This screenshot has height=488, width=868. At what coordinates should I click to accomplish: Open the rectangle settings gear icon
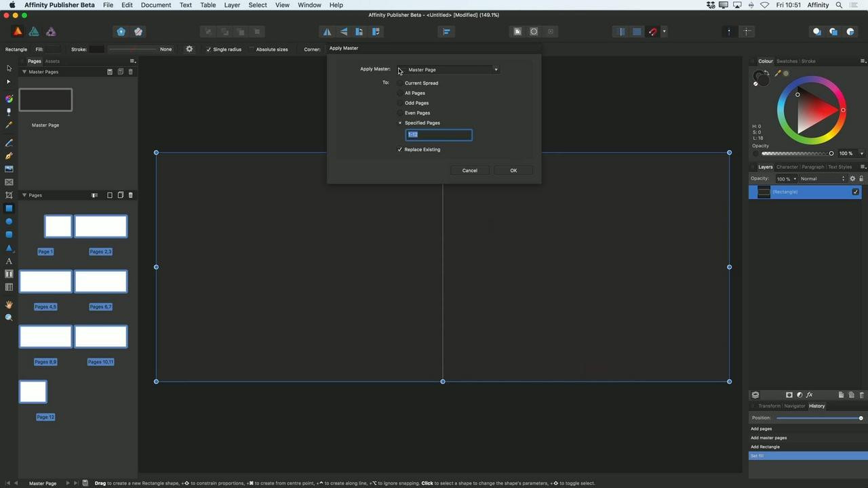point(189,49)
